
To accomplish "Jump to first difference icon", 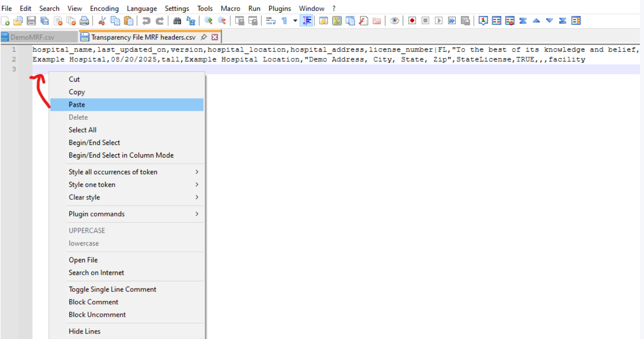I will click(523, 21).
